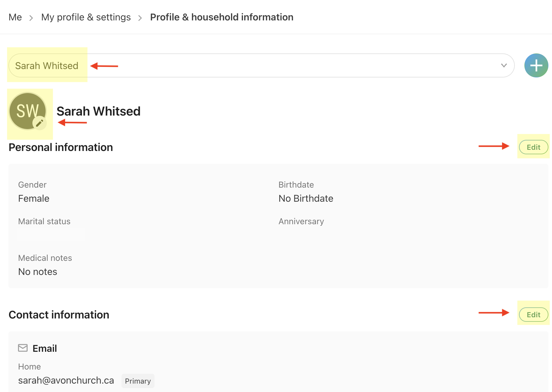
Task: Click the pencil icon on the avatar
Action: coord(40,123)
